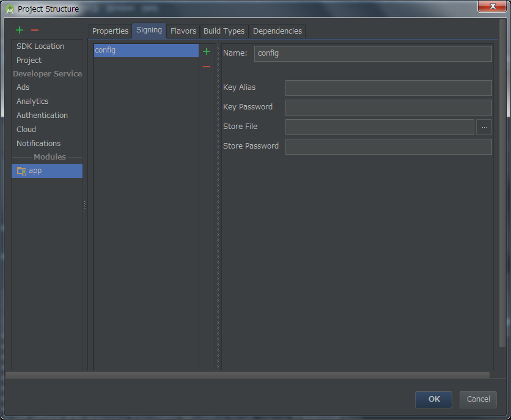Switch to the Flavors tab
511x420 pixels.
pos(183,31)
